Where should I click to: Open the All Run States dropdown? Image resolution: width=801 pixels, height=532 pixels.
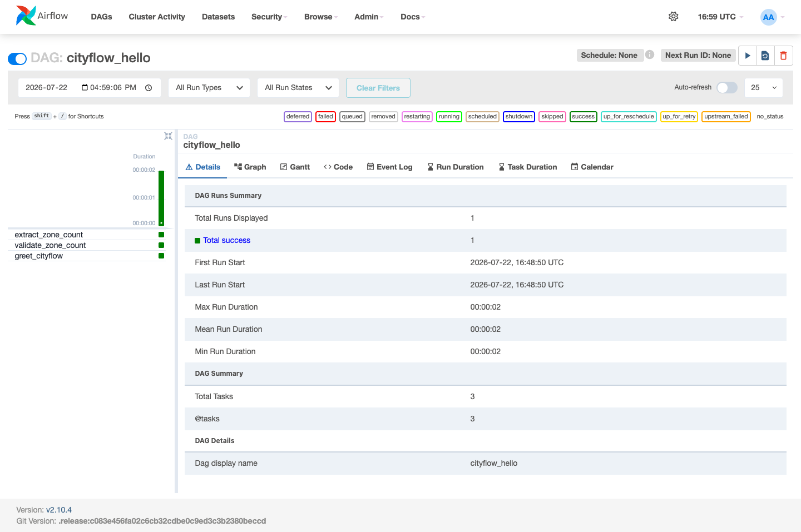[298, 88]
